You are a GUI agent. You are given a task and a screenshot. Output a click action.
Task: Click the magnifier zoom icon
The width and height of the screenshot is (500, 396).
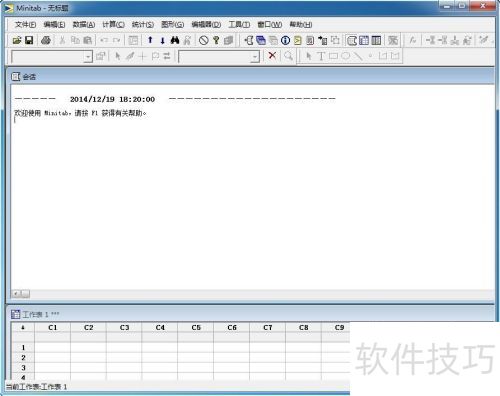pos(288,56)
